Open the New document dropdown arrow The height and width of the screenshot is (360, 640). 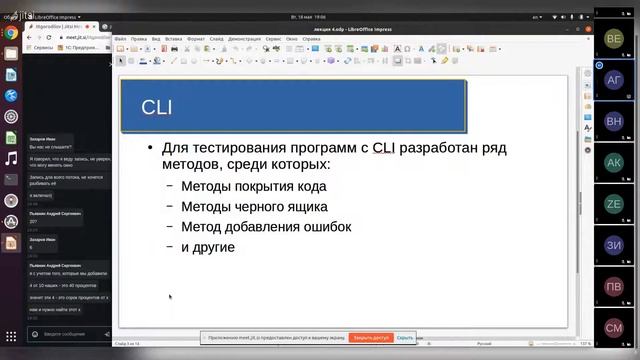pyautogui.click(x=127, y=49)
